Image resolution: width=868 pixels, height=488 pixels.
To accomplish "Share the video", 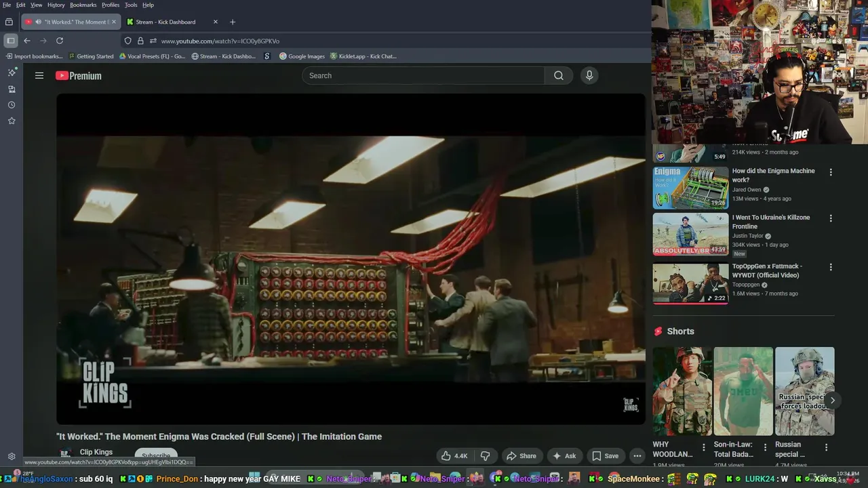I will [521, 456].
